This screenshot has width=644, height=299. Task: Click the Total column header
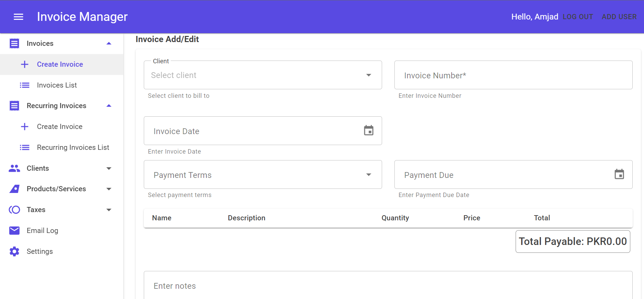click(x=542, y=218)
